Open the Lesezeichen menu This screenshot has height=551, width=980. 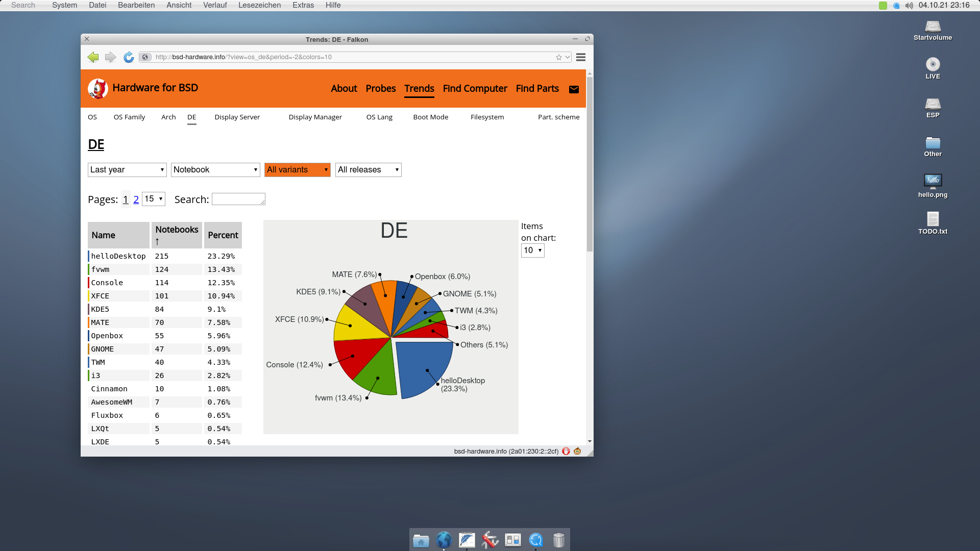259,5
